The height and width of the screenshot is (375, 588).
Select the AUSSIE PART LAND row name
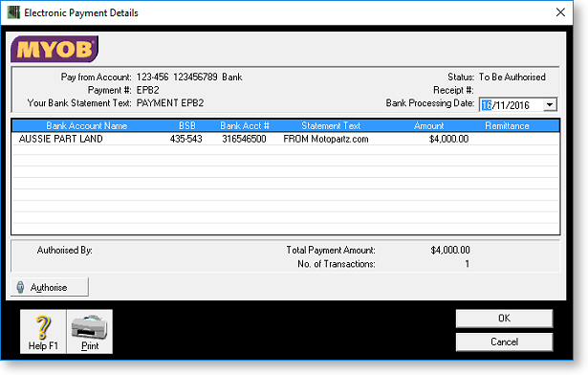tap(61, 139)
